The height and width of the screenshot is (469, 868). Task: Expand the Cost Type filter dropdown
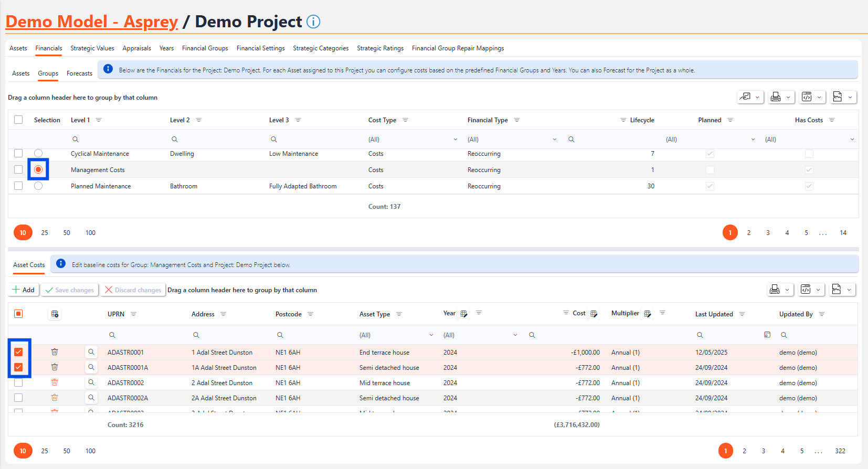[x=455, y=140]
